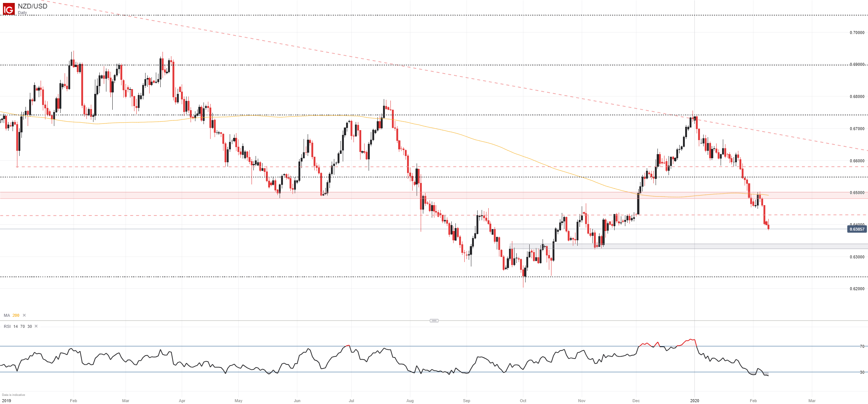
Task: Click the 0.70000 price axis label
Action: coord(857,33)
